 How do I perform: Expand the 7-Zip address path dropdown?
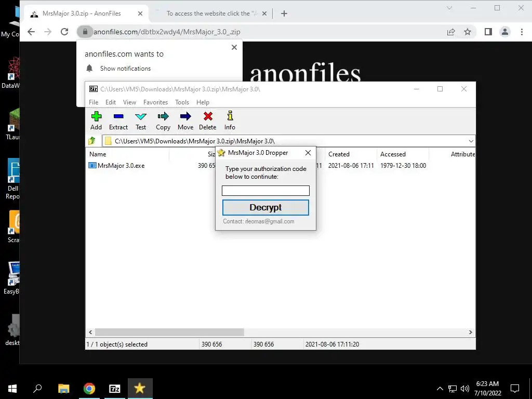(471, 141)
